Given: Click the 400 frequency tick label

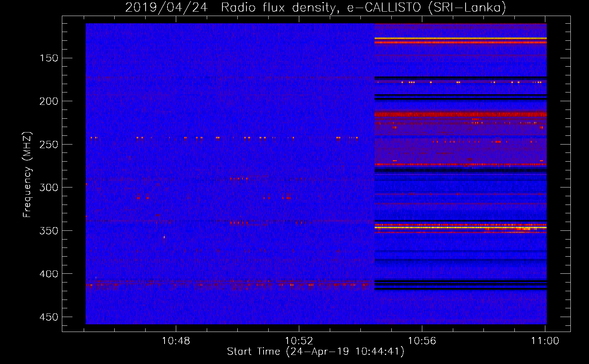Looking at the screenshot, I should [49, 274].
